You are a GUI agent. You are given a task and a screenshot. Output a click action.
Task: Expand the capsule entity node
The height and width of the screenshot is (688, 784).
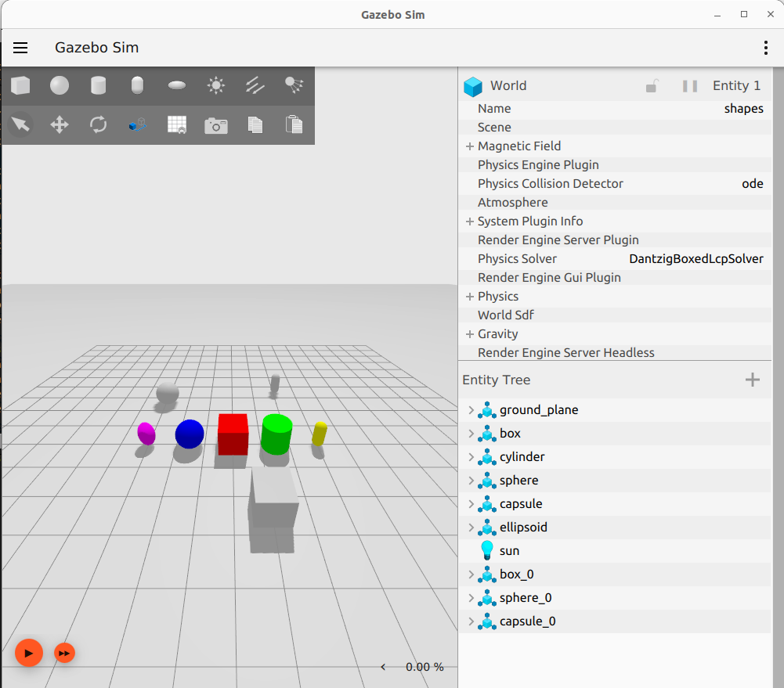(471, 504)
